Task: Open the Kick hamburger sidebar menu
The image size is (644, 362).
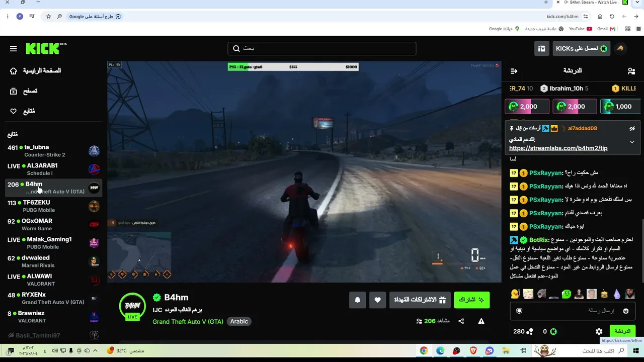Action: pos(14,49)
